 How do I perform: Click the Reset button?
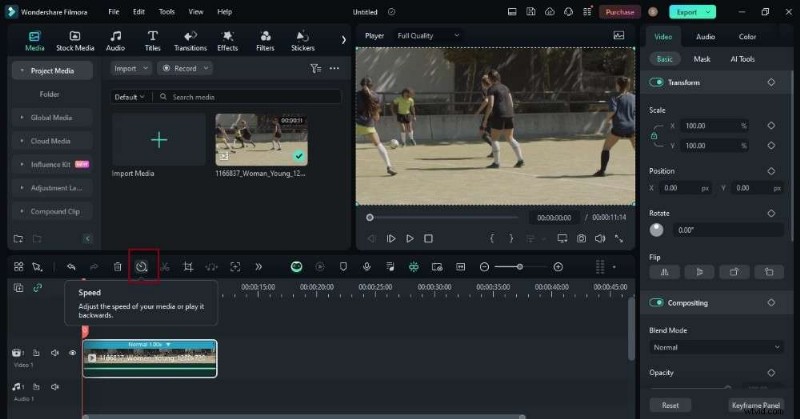pyautogui.click(x=670, y=405)
